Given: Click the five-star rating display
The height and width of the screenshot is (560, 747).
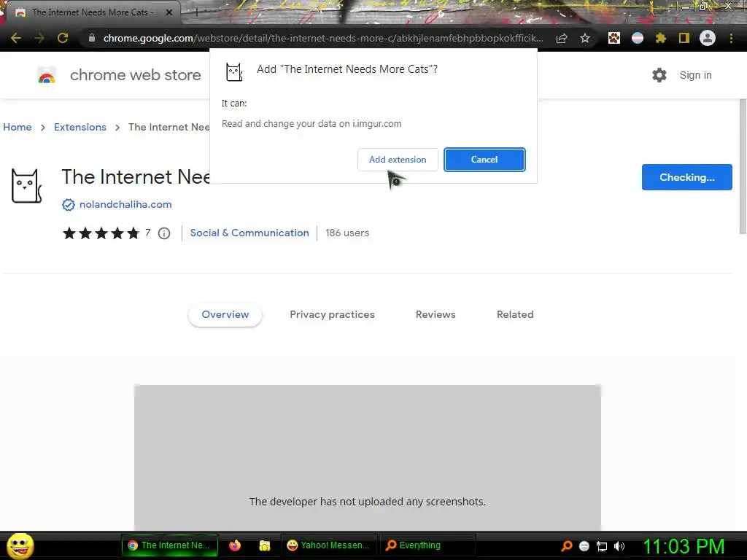Looking at the screenshot, I should [101, 233].
